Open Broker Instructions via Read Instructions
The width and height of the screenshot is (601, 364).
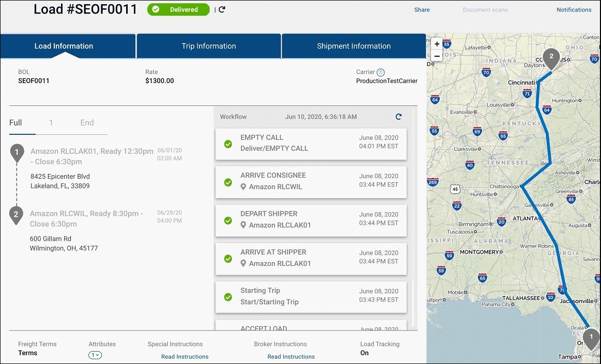point(291,356)
